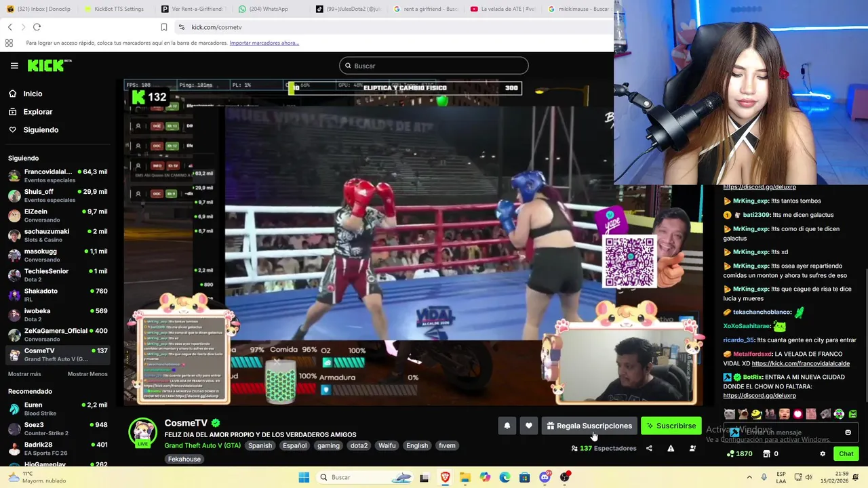Open Brave browser from the taskbar
This screenshot has width=868, height=488.
(x=445, y=477)
